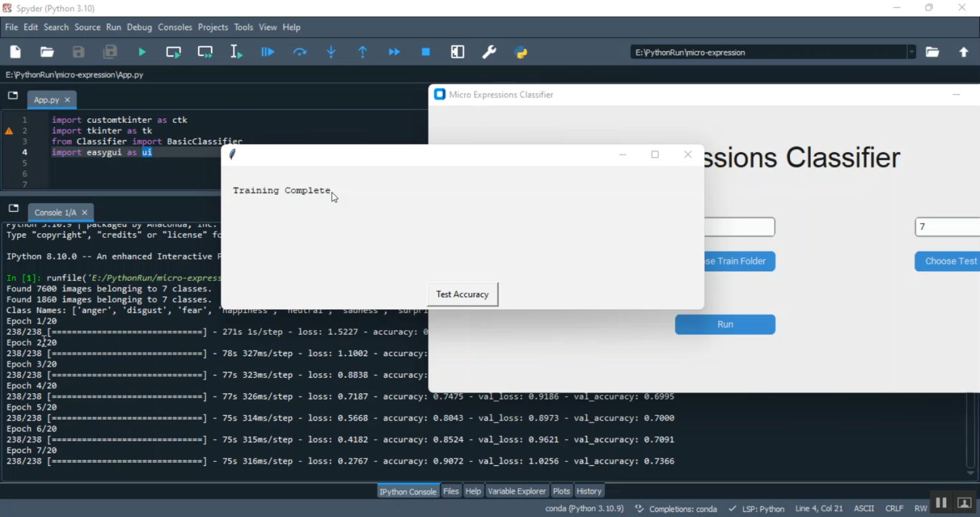The height and width of the screenshot is (517, 980).
Task: Open the PYTHONPATH manager icon
Action: [x=521, y=52]
